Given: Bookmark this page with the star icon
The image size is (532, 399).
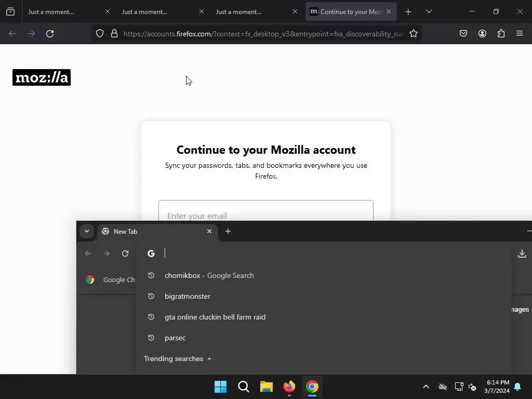Looking at the screenshot, I should [x=413, y=34].
